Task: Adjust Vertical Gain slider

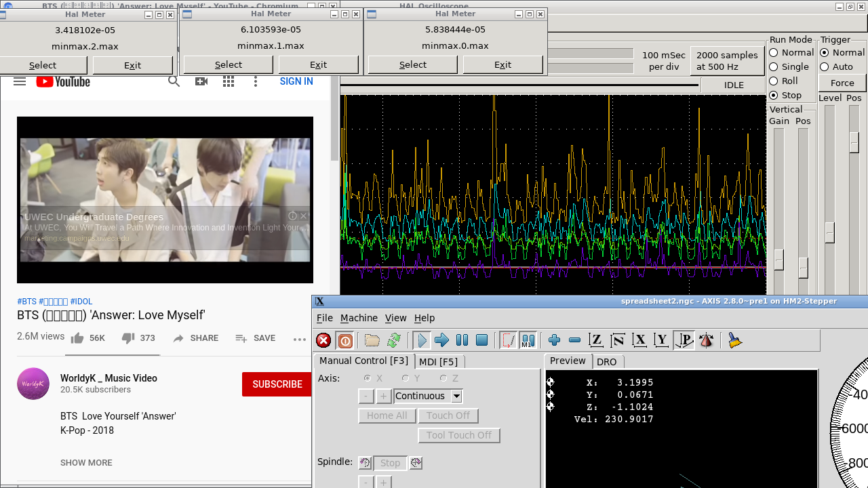Action: pyautogui.click(x=779, y=260)
